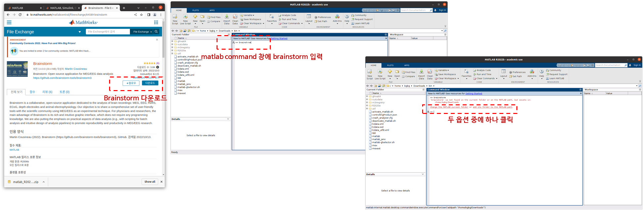644x211 pixels.
Task: Switch to PLOTS tab in back MATLAB window
Action: pos(196,10)
